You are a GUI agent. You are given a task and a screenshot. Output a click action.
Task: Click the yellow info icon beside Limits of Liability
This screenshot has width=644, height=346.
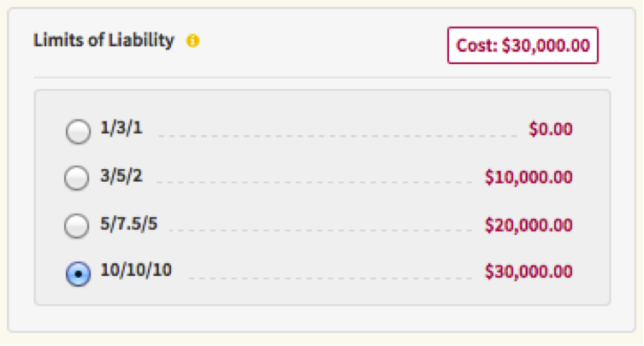click(x=193, y=40)
